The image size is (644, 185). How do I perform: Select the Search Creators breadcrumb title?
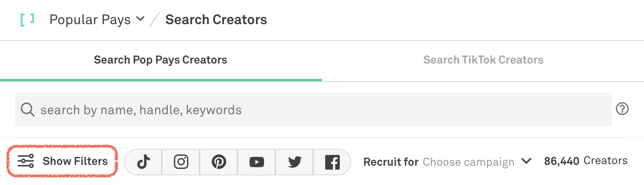point(216,20)
